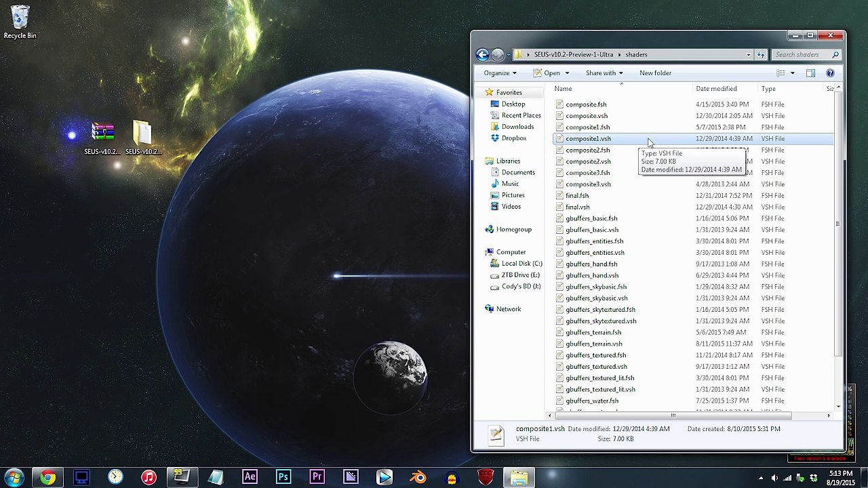Open the Recycle Bin on the desktop
868x488 pixels.
point(20,22)
